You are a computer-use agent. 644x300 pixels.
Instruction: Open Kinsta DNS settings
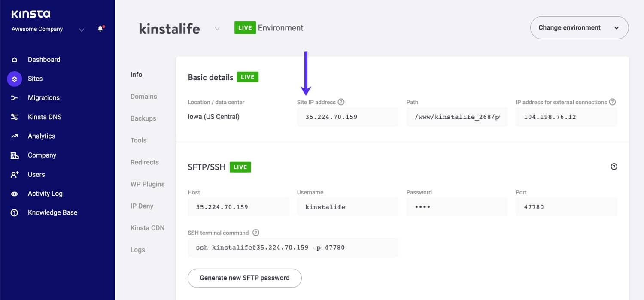[x=45, y=117]
